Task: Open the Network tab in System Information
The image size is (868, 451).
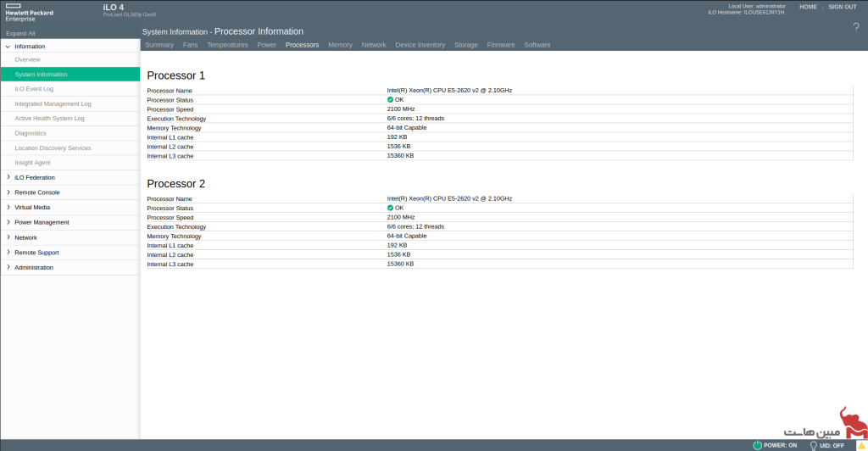Action: 374,45
